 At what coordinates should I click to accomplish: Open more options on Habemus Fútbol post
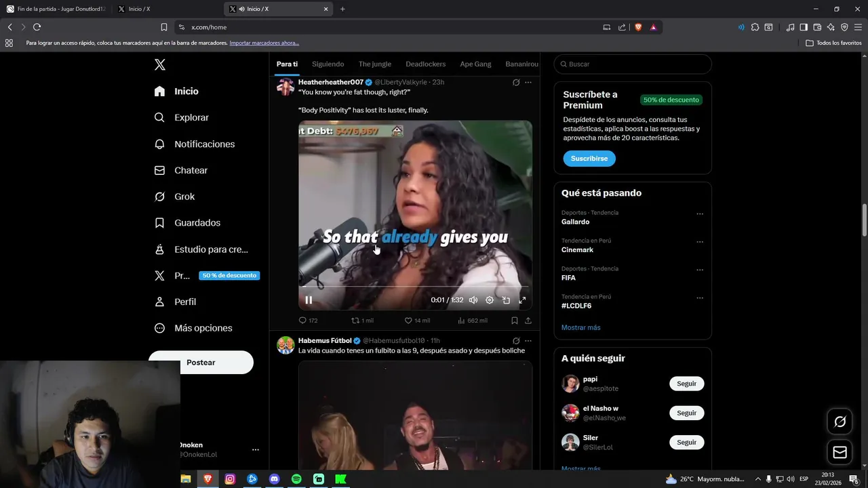[x=528, y=341]
